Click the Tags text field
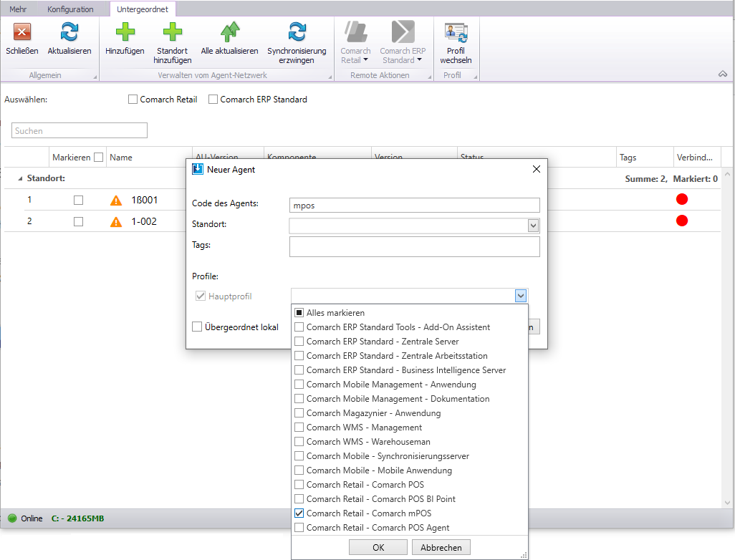735x560 pixels. 414,247
